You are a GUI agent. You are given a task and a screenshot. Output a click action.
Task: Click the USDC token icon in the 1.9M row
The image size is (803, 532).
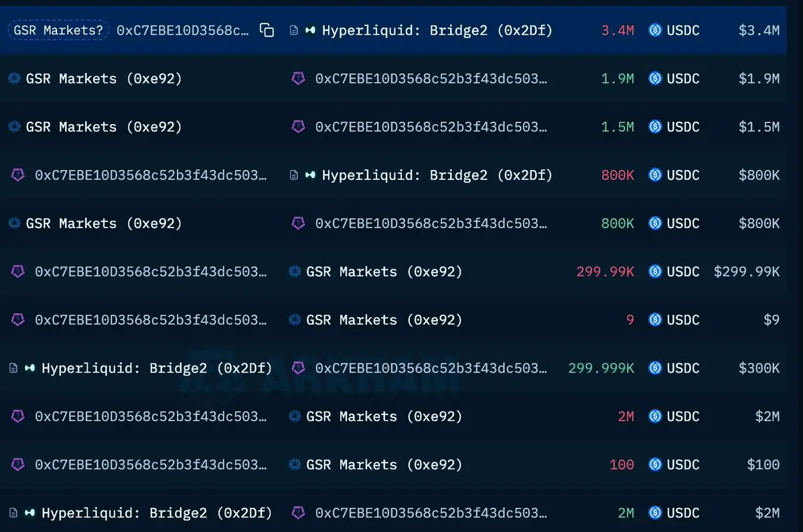[x=655, y=78]
